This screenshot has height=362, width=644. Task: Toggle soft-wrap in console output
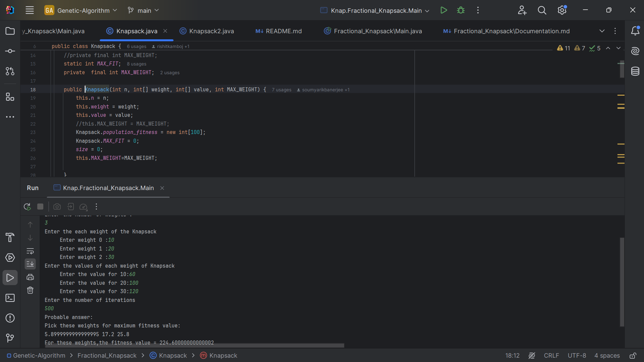click(30, 251)
